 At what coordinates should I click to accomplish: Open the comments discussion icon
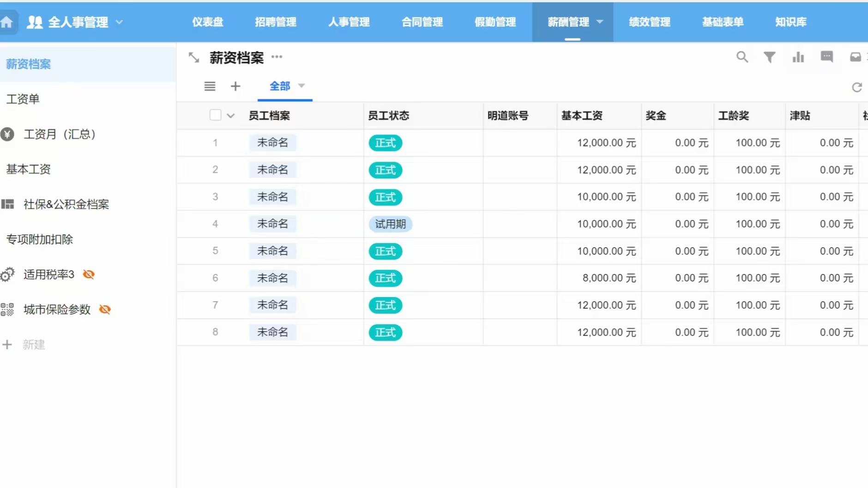click(826, 56)
